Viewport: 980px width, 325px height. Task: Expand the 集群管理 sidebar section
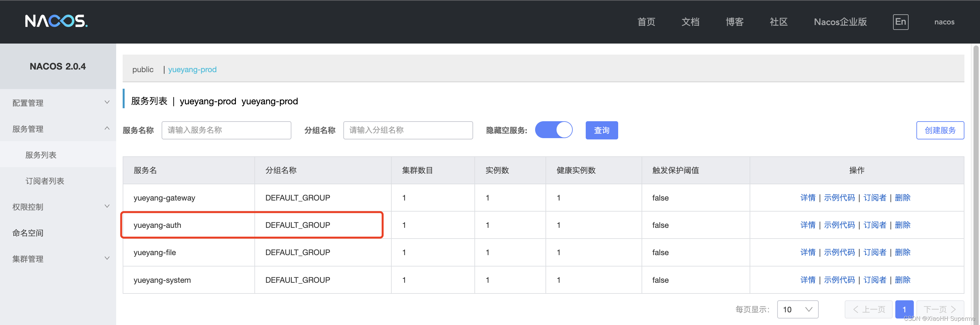pyautogui.click(x=58, y=259)
